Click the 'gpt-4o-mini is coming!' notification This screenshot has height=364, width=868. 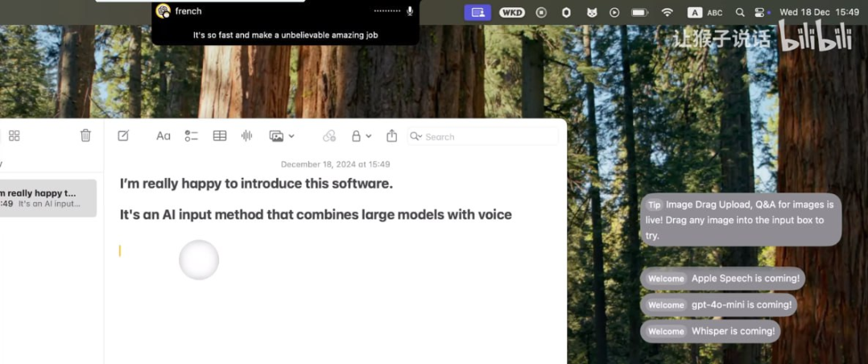(x=719, y=305)
